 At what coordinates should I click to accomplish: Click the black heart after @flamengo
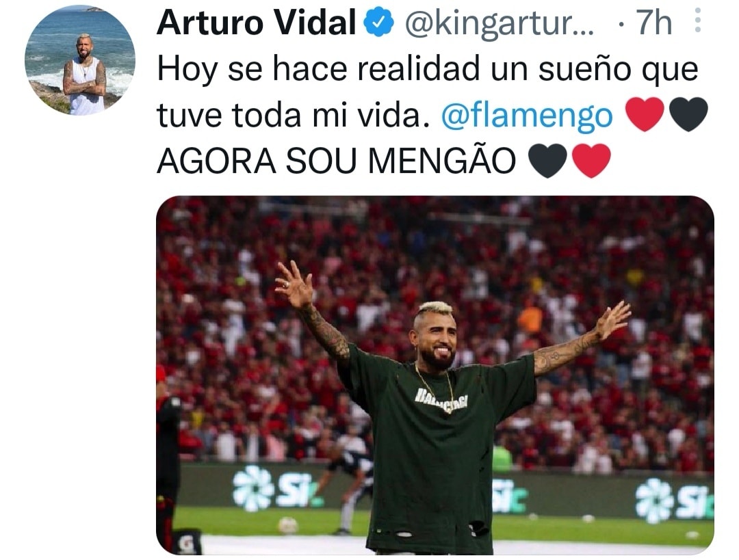click(688, 114)
